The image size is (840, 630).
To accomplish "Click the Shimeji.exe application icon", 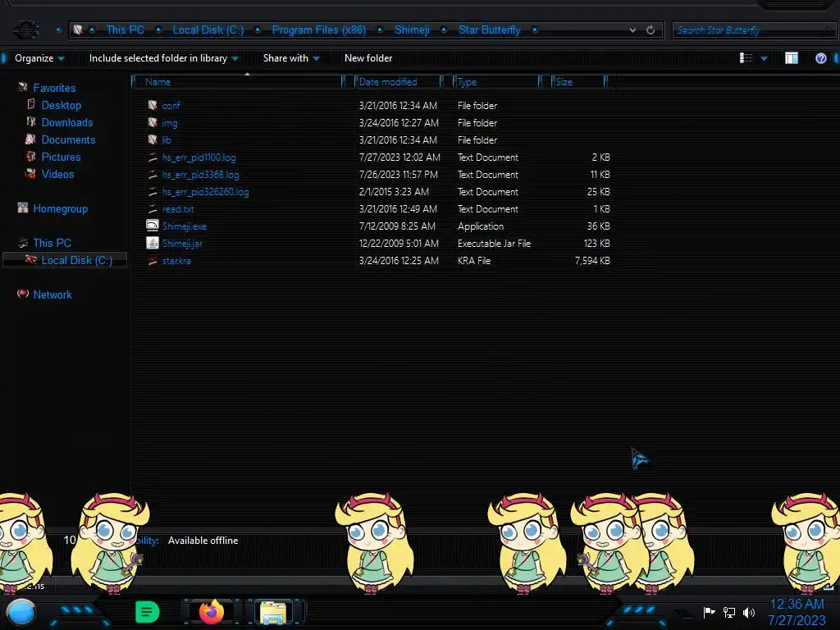I will [x=153, y=226].
